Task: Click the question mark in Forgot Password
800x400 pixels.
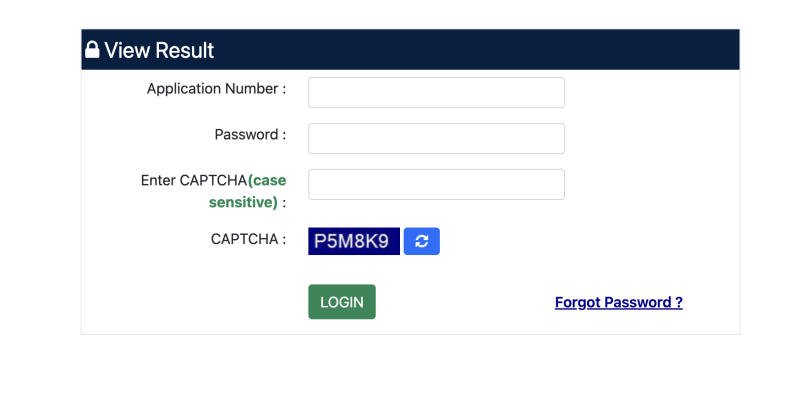Action: pos(678,302)
